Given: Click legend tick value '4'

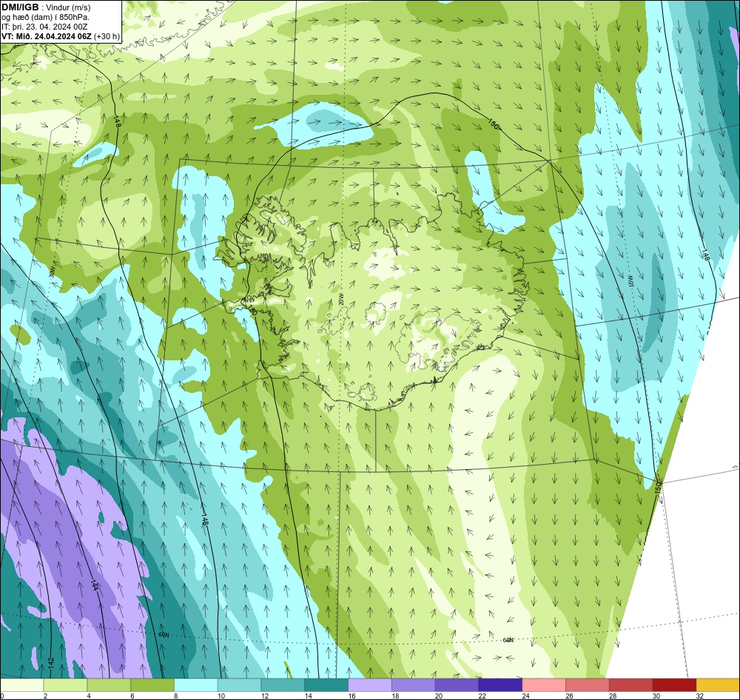Looking at the screenshot, I should coord(89,696).
